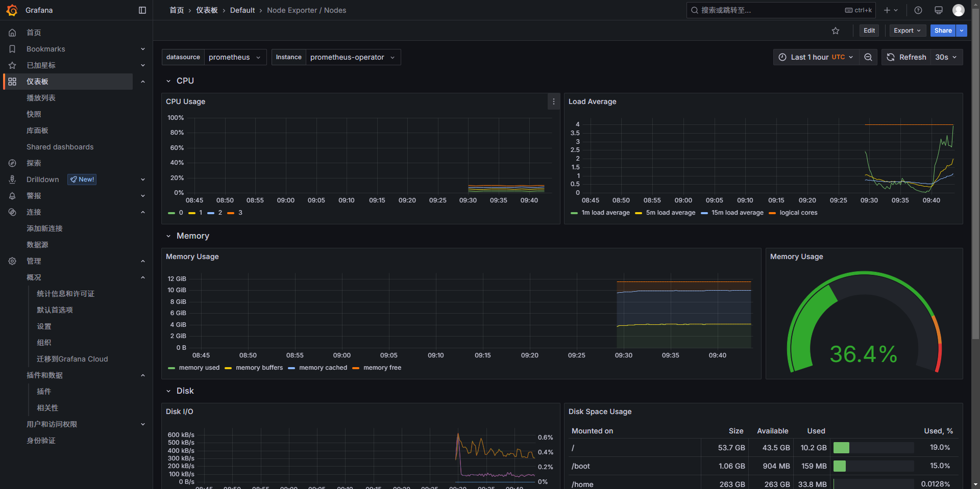Open 库面板 in the sidebar
Image resolution: width=980 pixels, height=489 pixels.
tap(37, 131)
